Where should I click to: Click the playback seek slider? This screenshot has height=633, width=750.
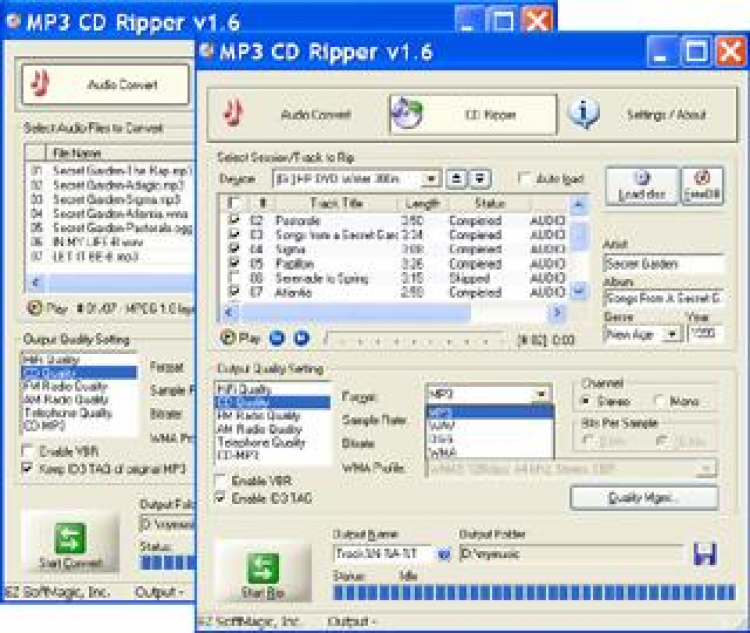point(415,340)
